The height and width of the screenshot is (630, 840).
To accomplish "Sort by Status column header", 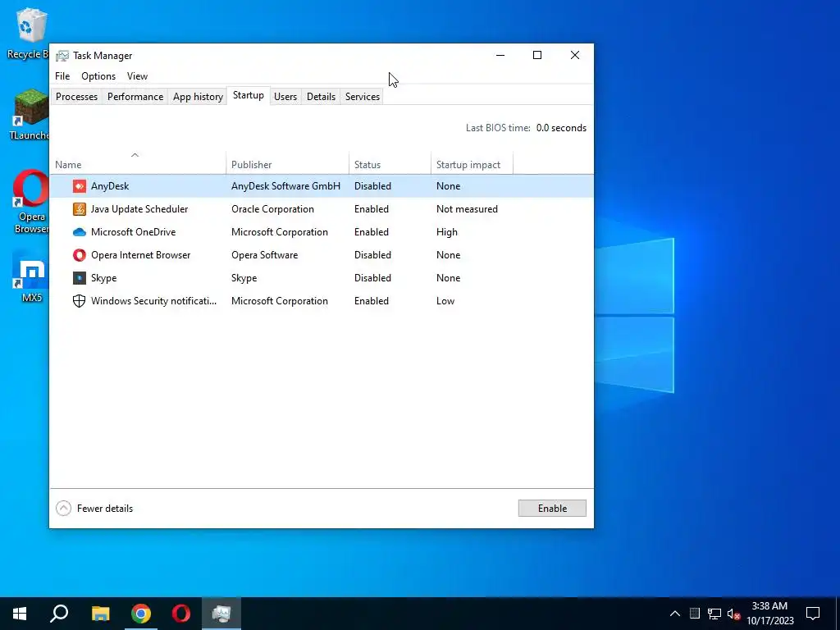I will (x=390, y=164).
